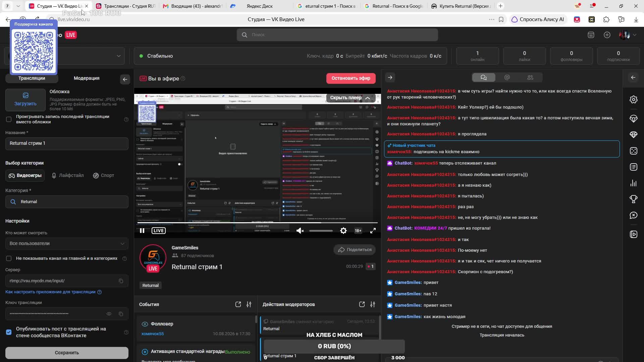
Task: Open the browser tab list chevron
Action: click(18, 6)
